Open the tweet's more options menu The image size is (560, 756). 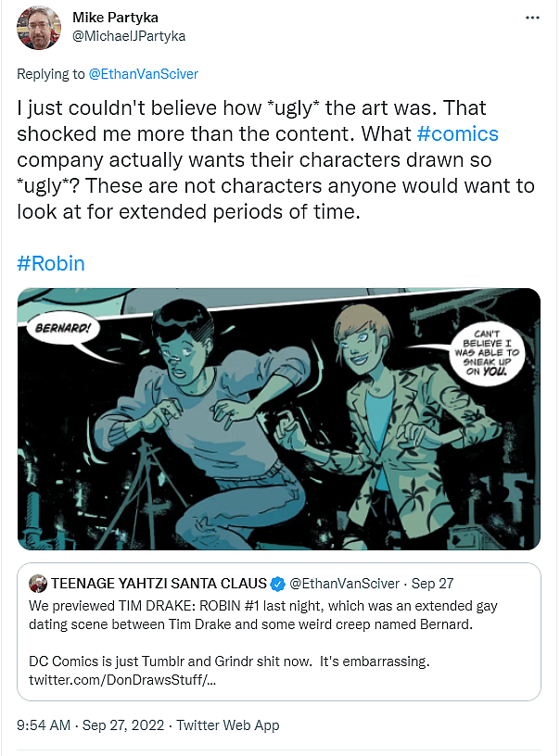click(531, 18)
